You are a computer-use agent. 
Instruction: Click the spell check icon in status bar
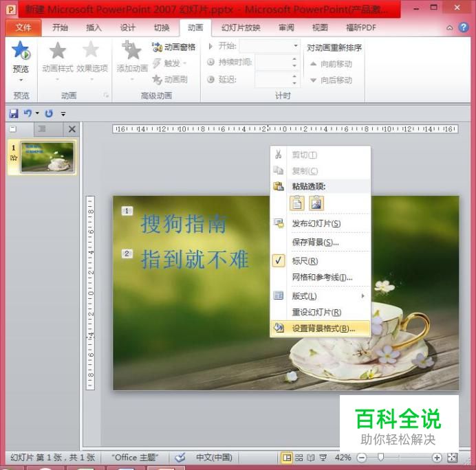tap(180, 457)
